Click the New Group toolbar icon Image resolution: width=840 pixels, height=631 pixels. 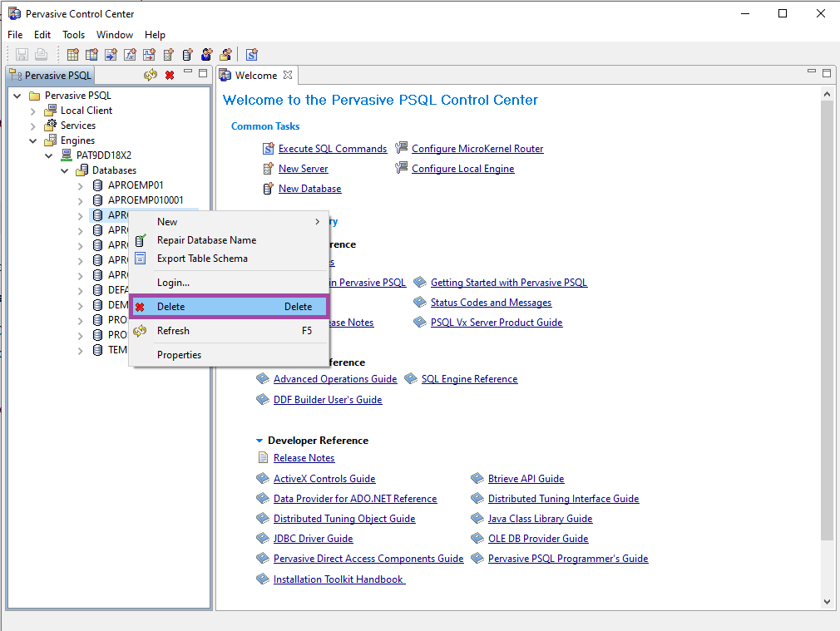pos(225,54)
